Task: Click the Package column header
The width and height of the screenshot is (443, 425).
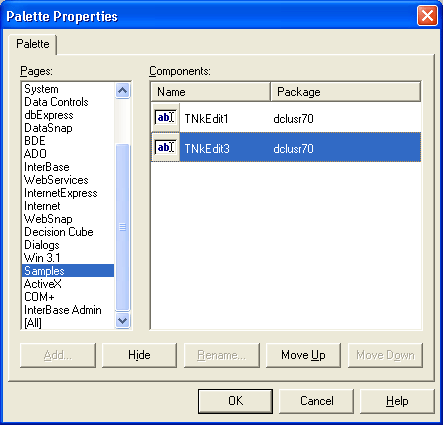Action: tap(345, 92)
